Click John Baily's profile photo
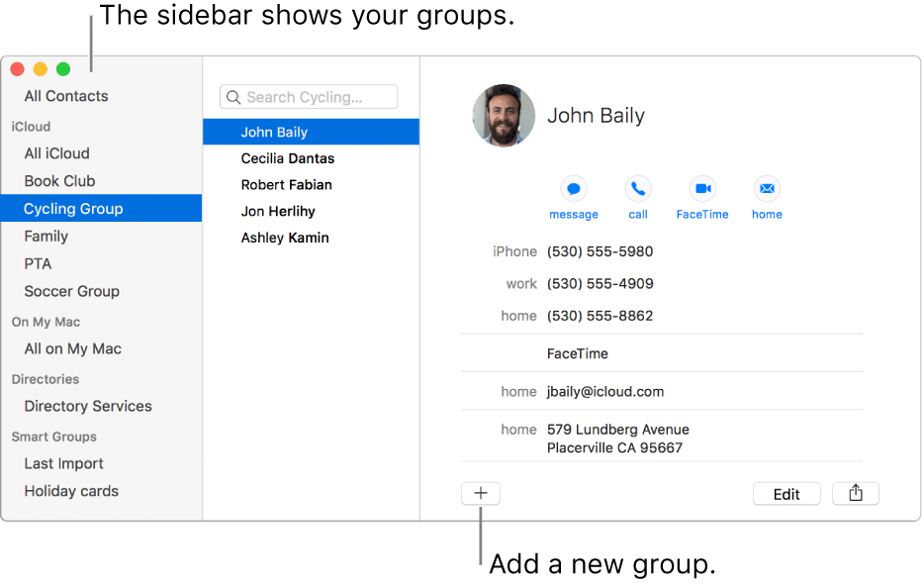Image resolution: width=924 pixels, height=587 pixels. [504, 116]
